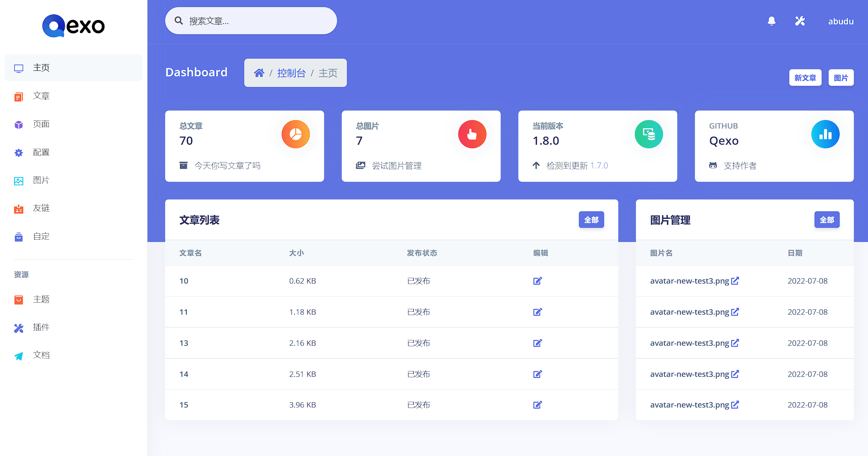Click edit icon for article 10

point(538,281)
